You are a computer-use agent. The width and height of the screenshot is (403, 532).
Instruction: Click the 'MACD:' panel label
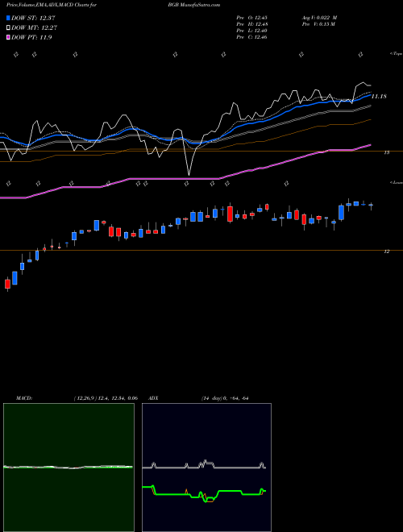tap(24, 398)
